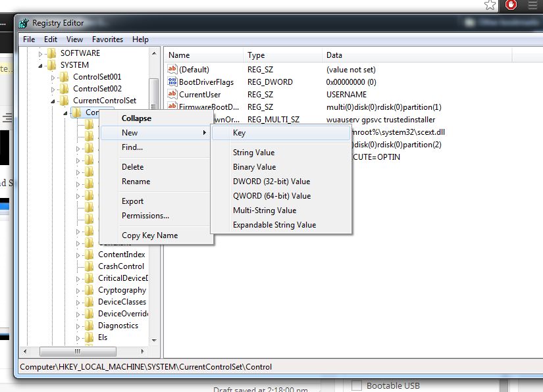Image resolution: width=543 pixels, height=392 pixels.
Task: Select the SYSTEM folder icon
Action: [x=51, y=65]
